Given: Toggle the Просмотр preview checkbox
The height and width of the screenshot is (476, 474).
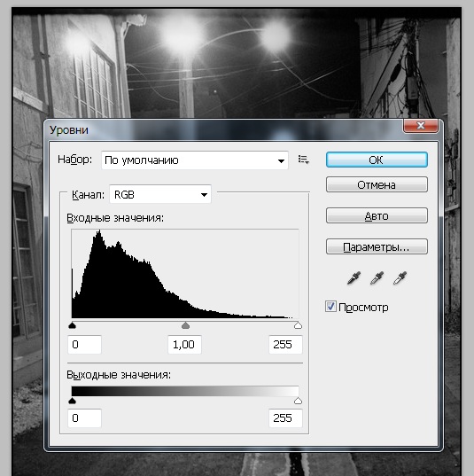Looking at the screenshot, I should point(330,307).
